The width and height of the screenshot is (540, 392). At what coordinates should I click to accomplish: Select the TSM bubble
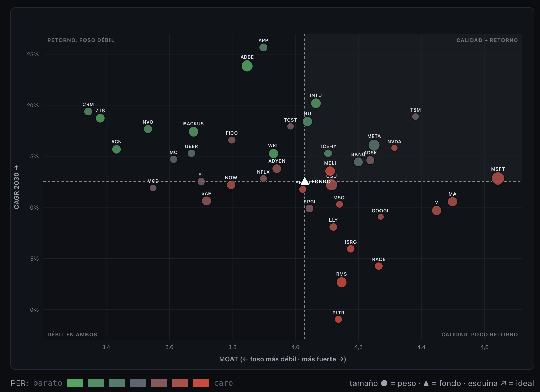(415, 117)
